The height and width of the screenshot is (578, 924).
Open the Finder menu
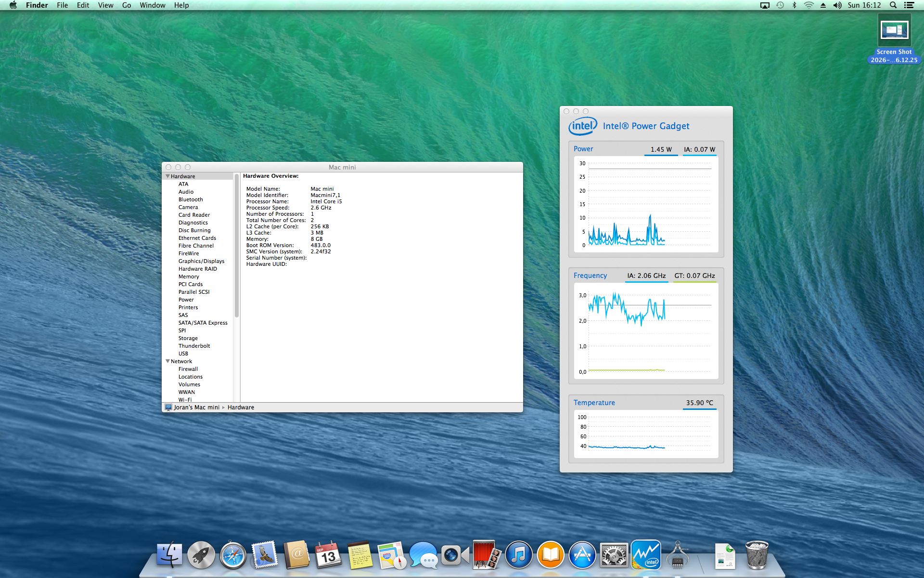[x=37, y=5]
